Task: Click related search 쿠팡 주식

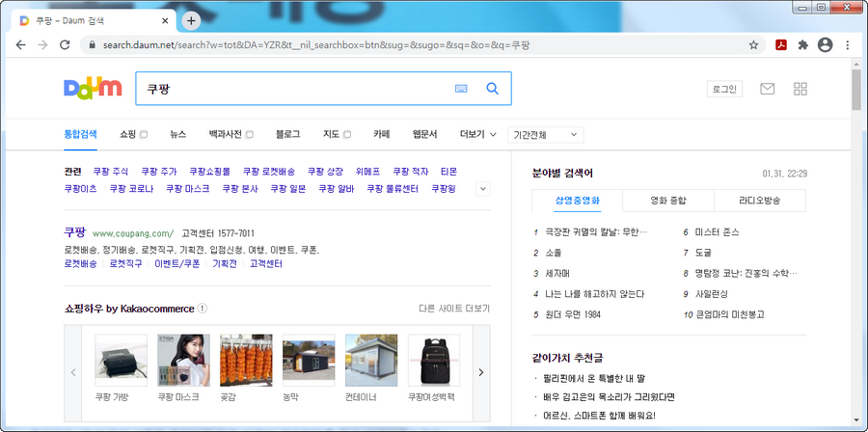Action: click(111, 172)
